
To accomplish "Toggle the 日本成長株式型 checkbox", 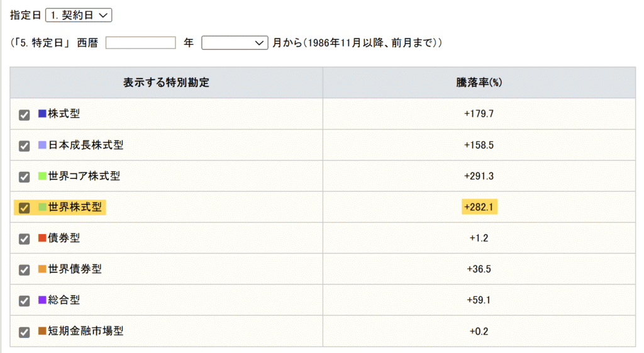I will (25, 146).
